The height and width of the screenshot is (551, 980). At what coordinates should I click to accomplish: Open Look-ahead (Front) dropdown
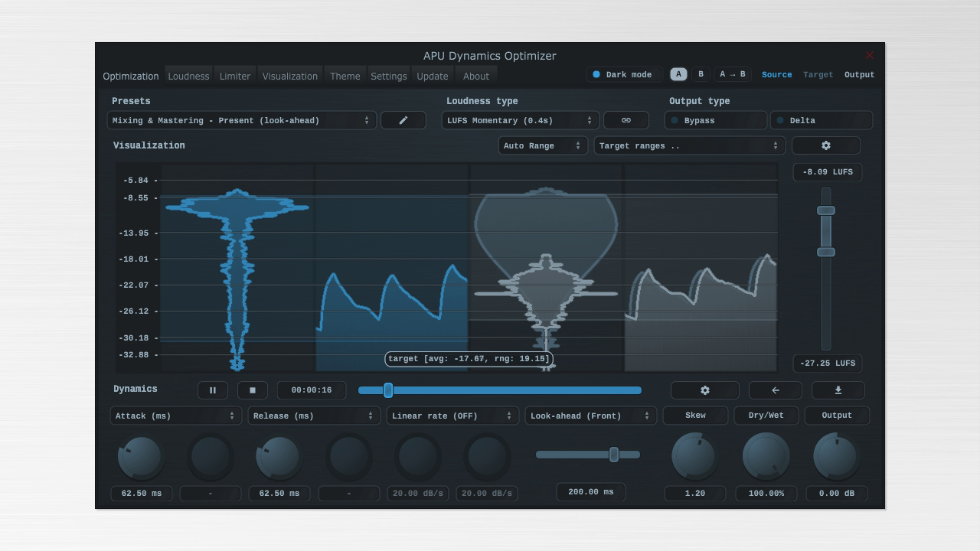tap(590, 416)
